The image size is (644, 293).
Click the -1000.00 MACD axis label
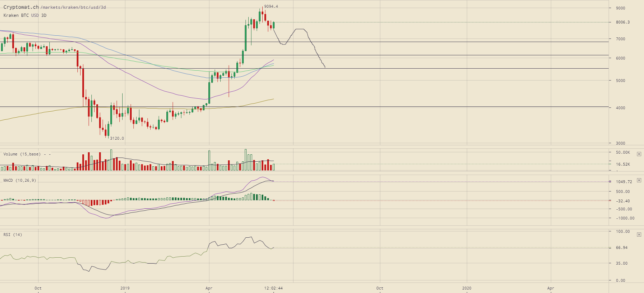coord(625,218)
